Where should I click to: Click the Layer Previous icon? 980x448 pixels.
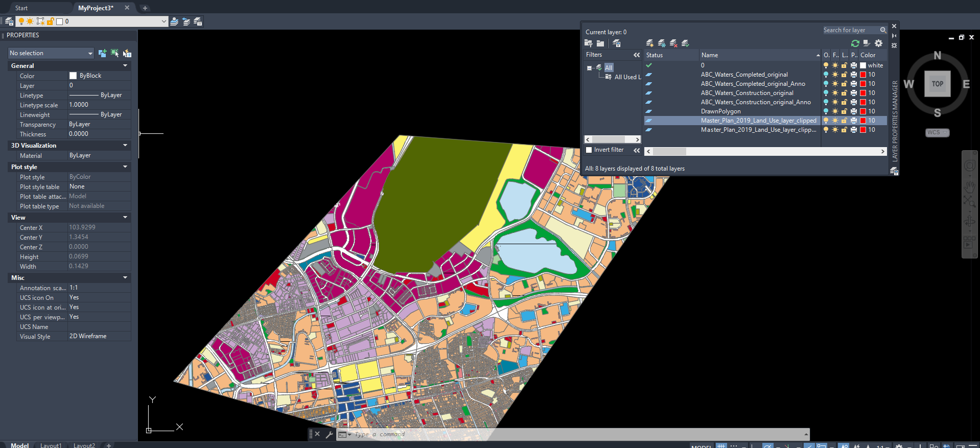click(x=186, y=21)
